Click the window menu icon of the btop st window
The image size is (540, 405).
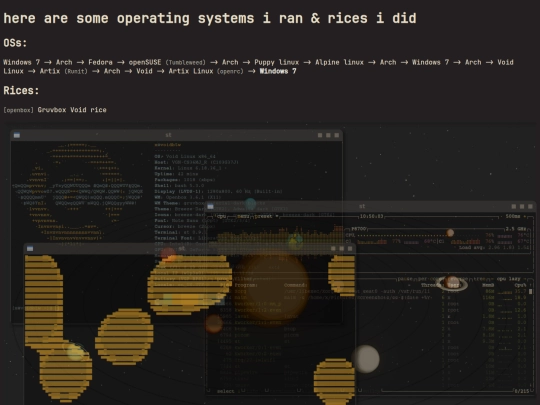pyautogui.click(x=210, y=207)
